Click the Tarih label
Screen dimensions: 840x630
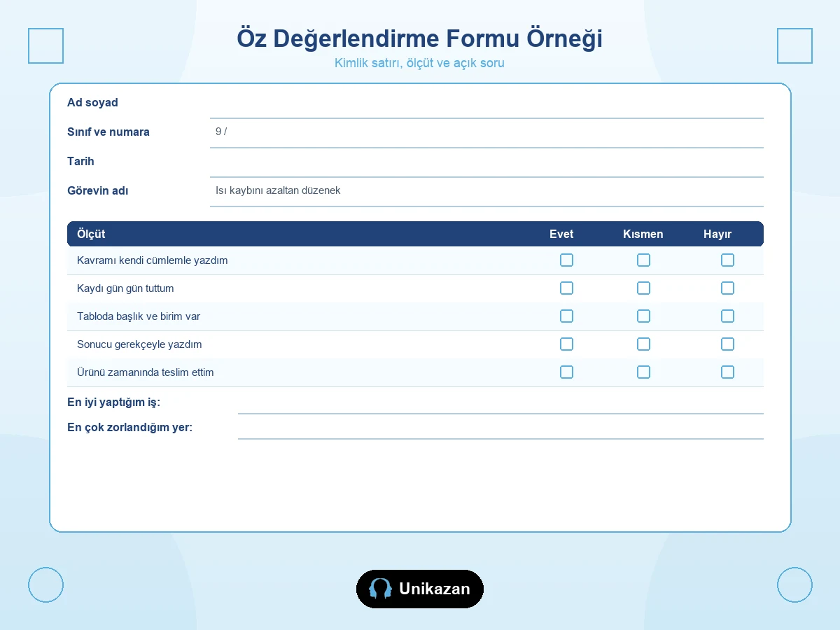tap(80, 161)
